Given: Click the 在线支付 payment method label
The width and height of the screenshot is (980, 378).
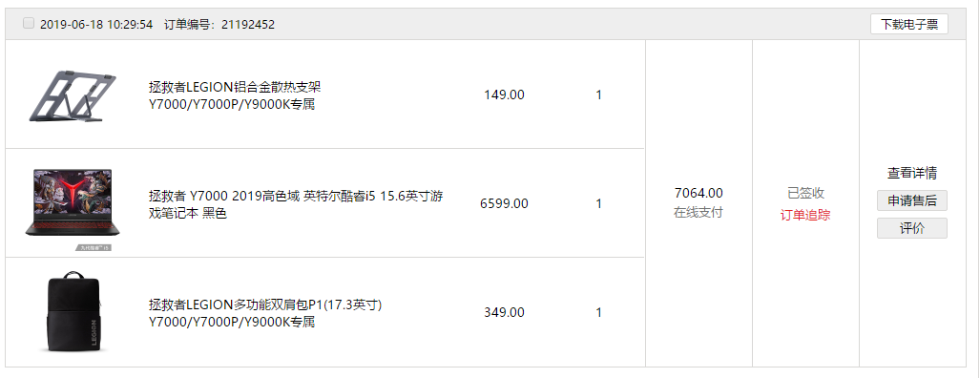Looking at the screenshot, I should coord(699,213).
